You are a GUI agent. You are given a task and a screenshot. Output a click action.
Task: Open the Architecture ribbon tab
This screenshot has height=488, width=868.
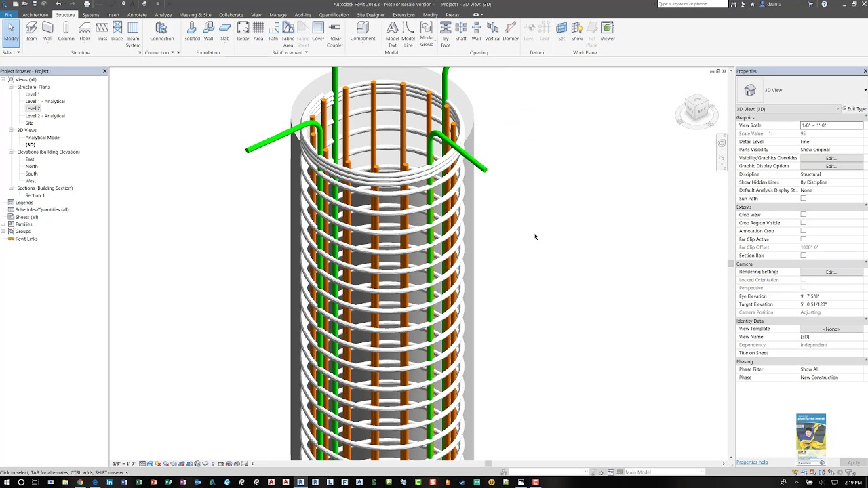tap(35, 14)
